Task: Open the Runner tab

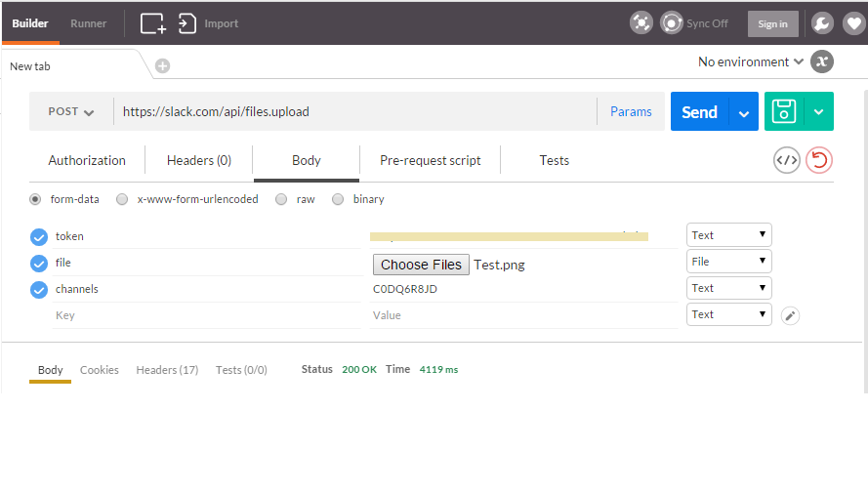Action: point(88,23)
